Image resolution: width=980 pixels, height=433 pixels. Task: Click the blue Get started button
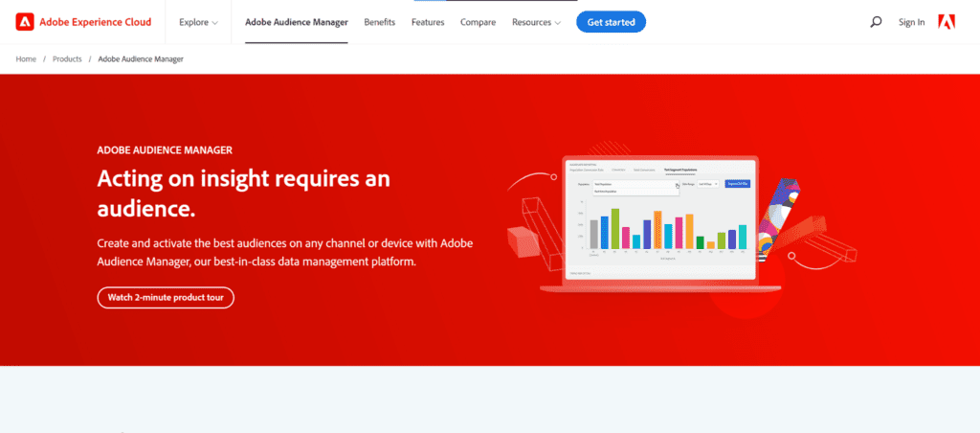611,22
